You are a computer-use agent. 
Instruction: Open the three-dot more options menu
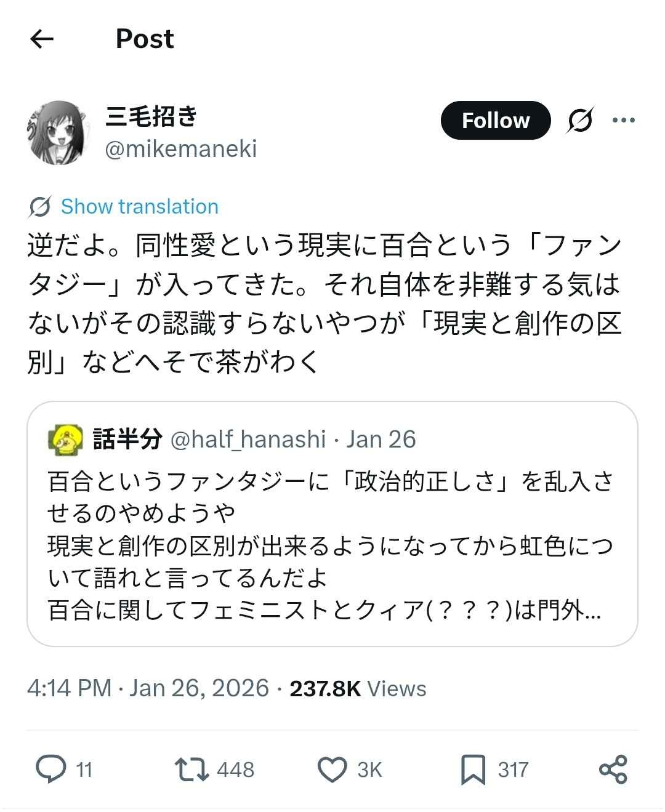pyautogui.click(x=623, y=120)
